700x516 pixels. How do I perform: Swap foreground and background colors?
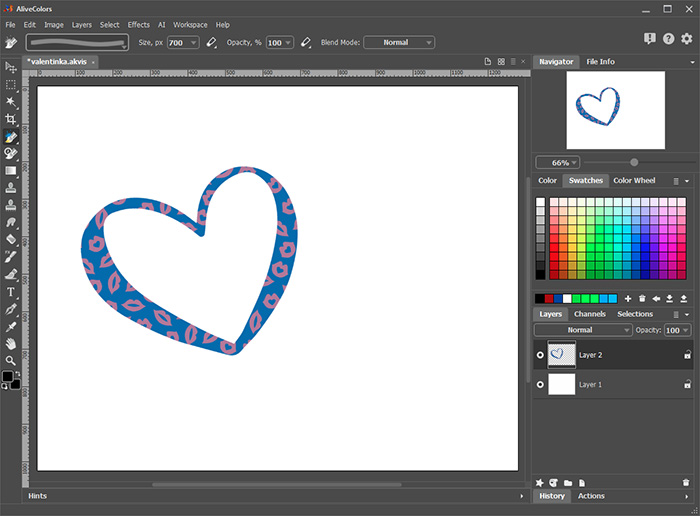(x=18, y=374)
